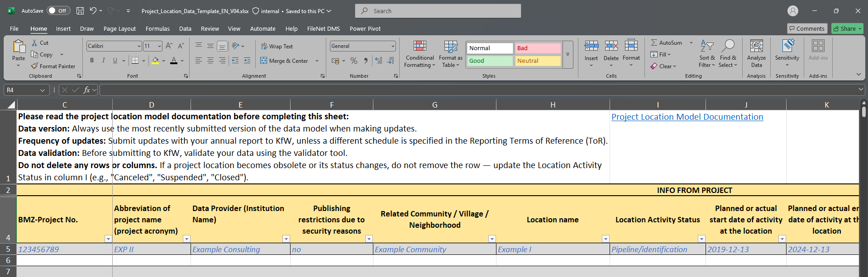Align text to the right
This screenshot has height=277, width=868.
(x=222, y=61)
